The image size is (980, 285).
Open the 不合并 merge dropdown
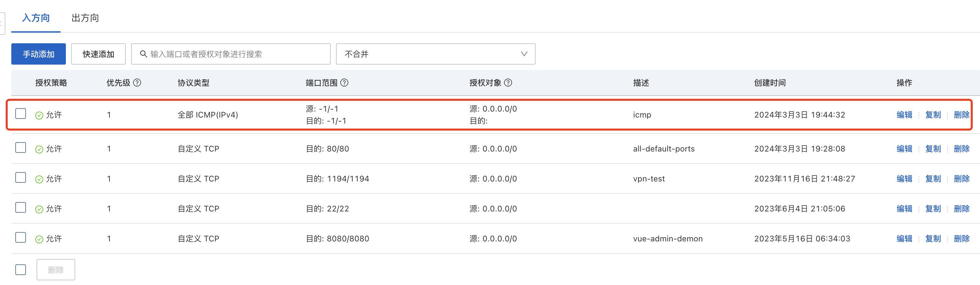(x=435, y=54)
